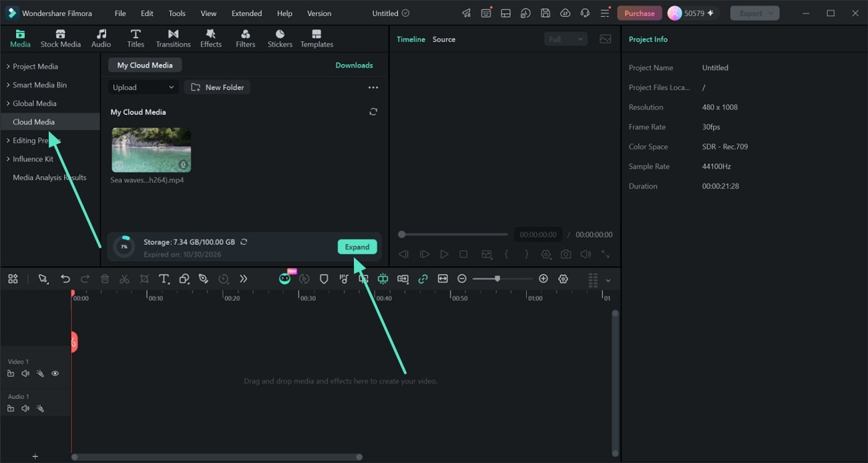Expand the Smart Media Bin item
868x463 pixels.
tap(8, 85)
